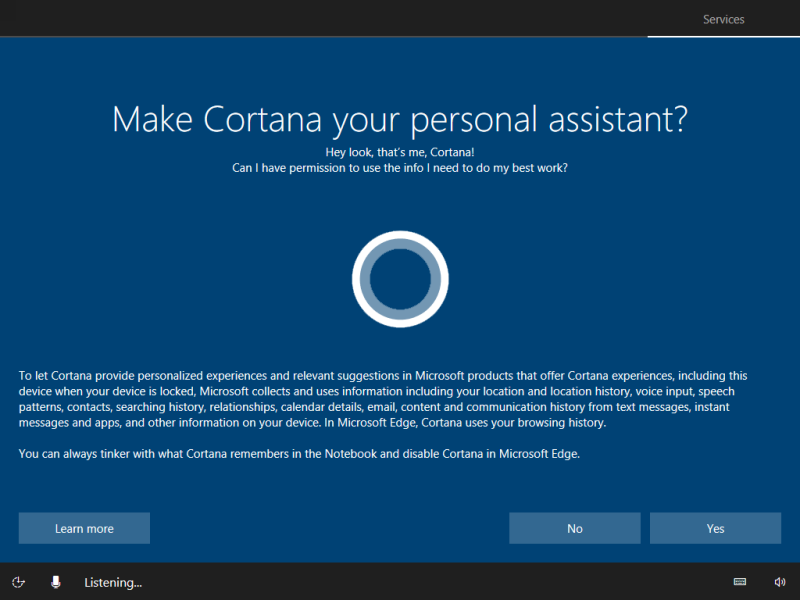
Task: Decline Cortana by clicking No
Action: coord(574,528)
